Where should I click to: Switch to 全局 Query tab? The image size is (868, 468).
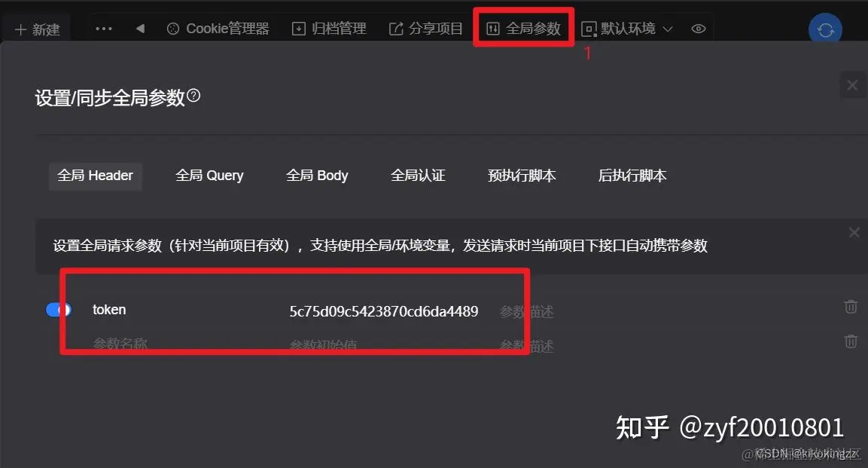tap(209, 176)
